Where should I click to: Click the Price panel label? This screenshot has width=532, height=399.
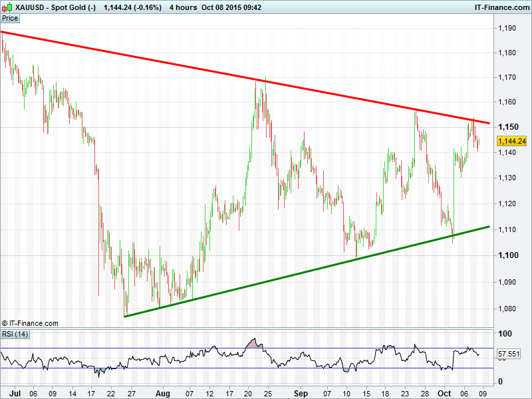click(x=10, y=18)
